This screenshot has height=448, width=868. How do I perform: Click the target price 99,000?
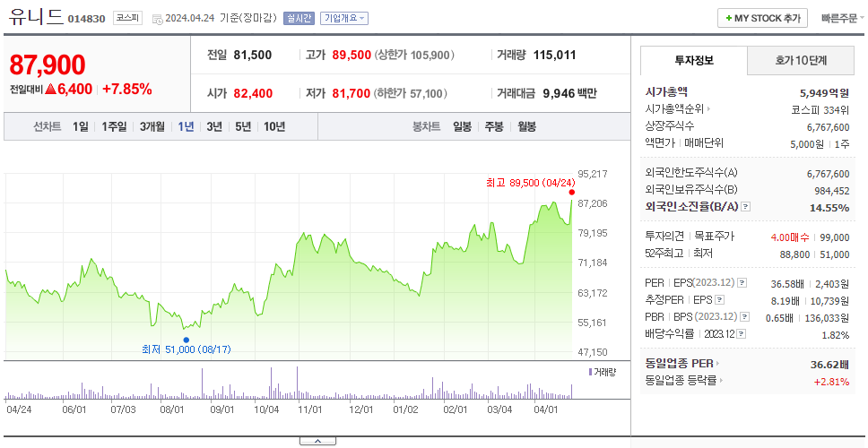pyautogui.click(x=834, y=237)
